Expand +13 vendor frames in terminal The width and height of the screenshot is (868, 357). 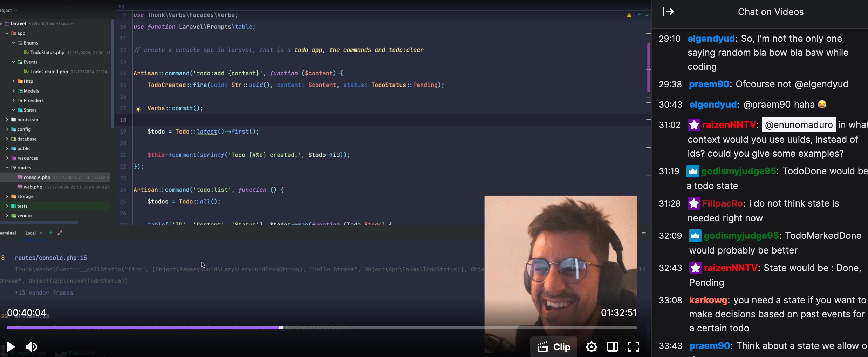tap(44, 293)
